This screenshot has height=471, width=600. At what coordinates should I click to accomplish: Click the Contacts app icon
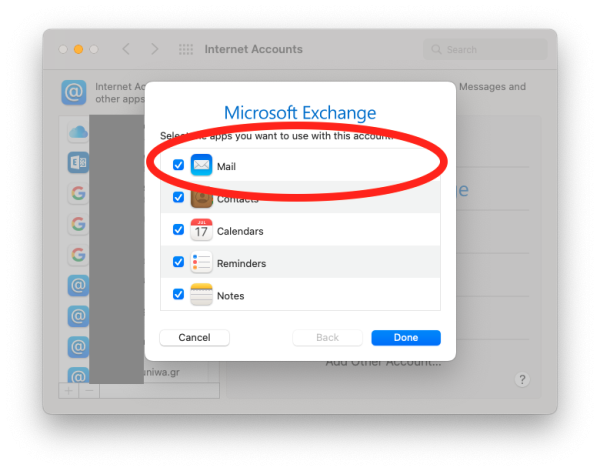(x=201, y=198)
